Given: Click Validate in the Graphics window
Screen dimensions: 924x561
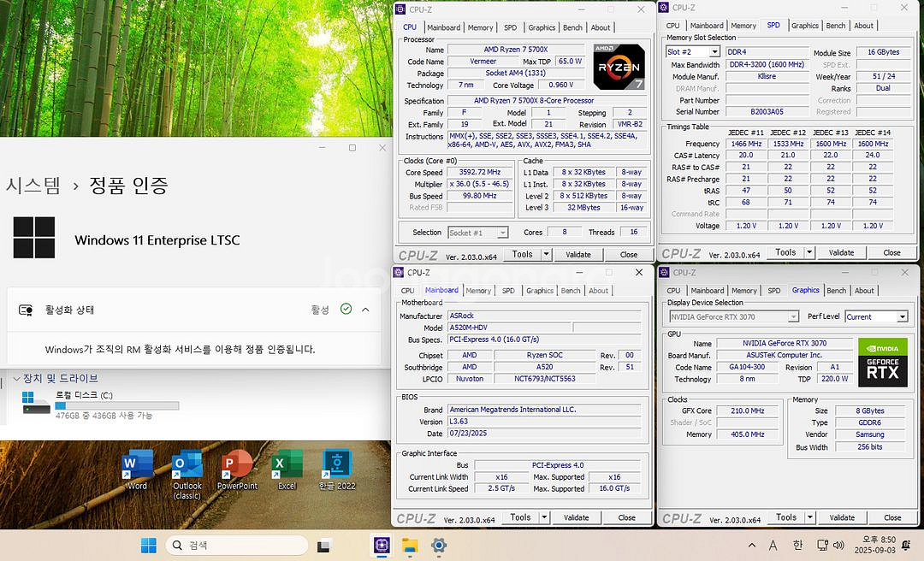Looking at the screenshot, I should pos(842,517).
